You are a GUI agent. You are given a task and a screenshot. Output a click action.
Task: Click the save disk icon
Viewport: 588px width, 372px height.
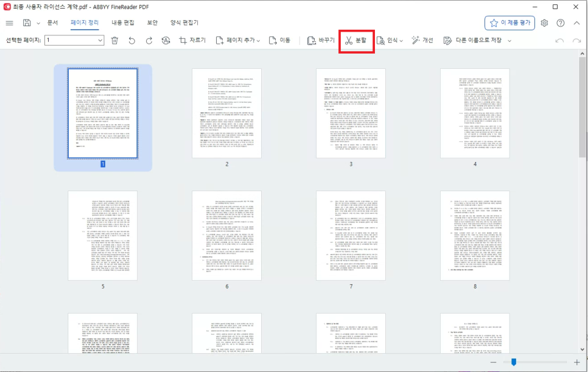tap(27, 23)
